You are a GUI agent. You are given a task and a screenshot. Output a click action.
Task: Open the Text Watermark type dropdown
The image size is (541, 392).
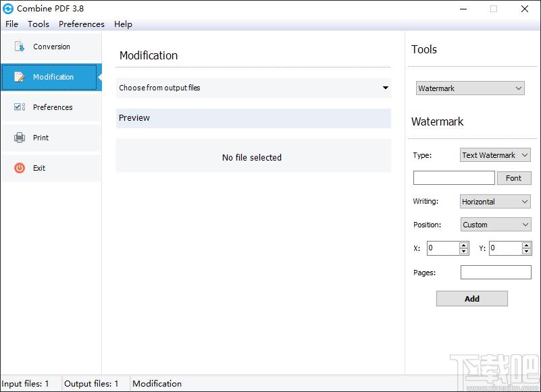tap(495, 155)
